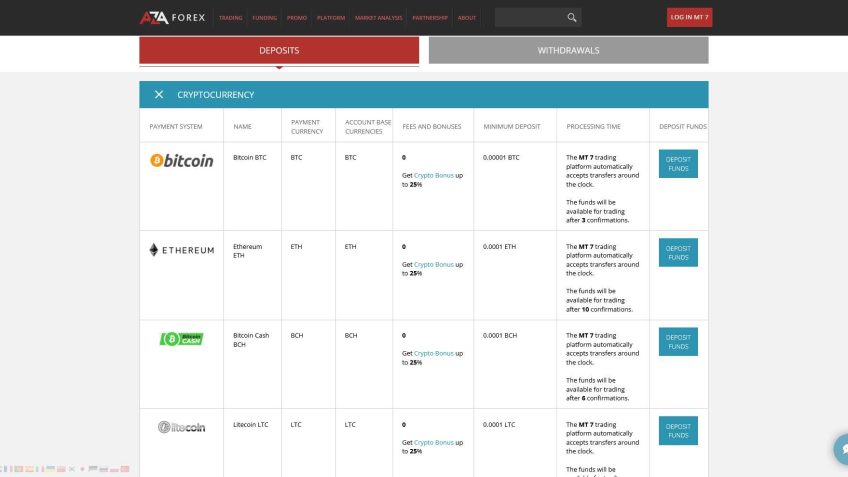Click the Bitcoin payment system logo
848x477 pixels.
coord(181,160)
